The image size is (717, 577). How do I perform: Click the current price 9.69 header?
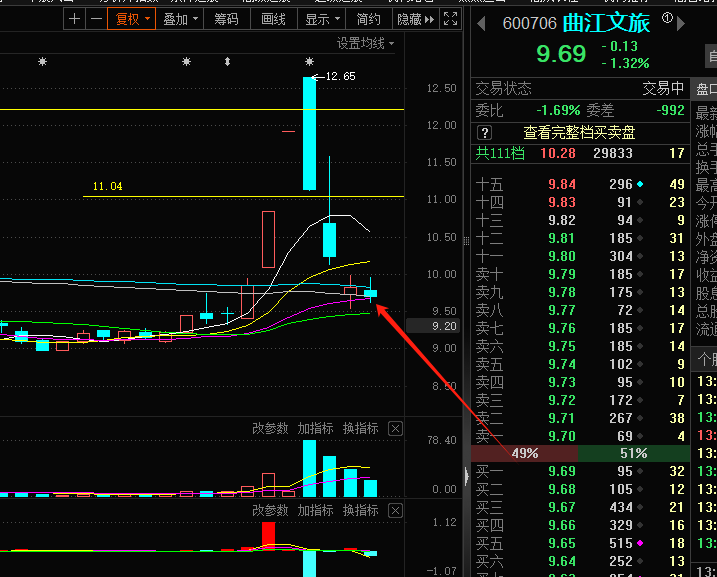point(561,54)
